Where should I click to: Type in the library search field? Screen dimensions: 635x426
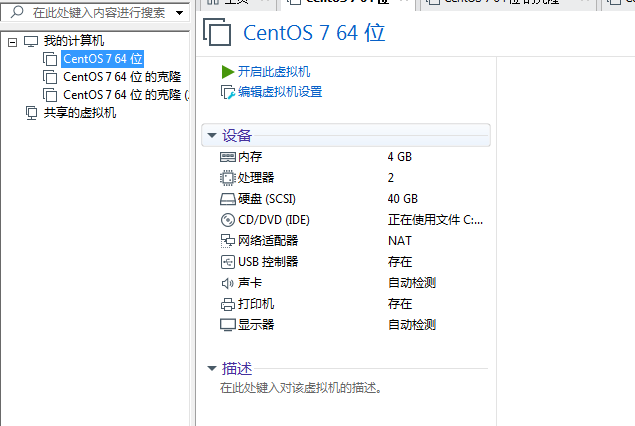(99, 13)
